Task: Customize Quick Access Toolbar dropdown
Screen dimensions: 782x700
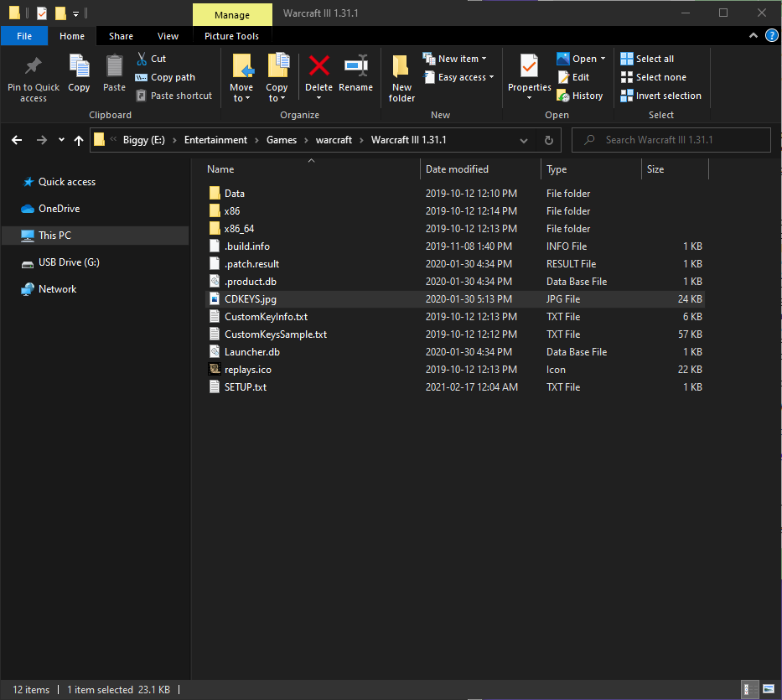Action: coord(75,13)
